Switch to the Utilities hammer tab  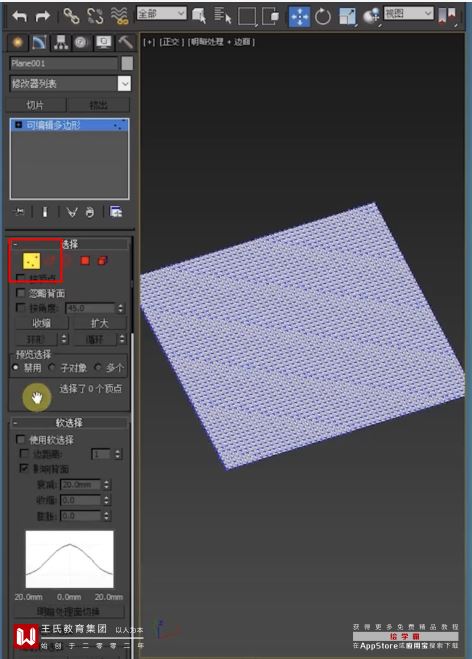pyautogui.click(x=125, y=42)
